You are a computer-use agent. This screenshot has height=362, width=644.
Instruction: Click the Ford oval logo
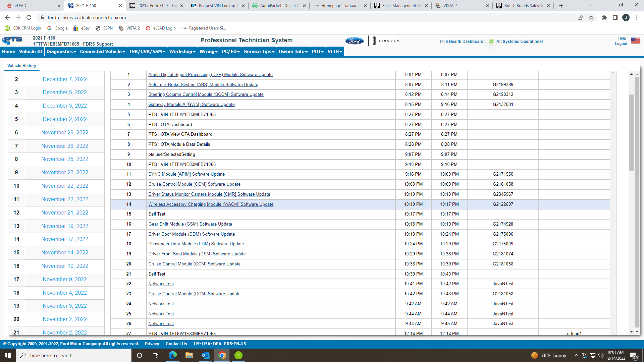click(354, 41)
